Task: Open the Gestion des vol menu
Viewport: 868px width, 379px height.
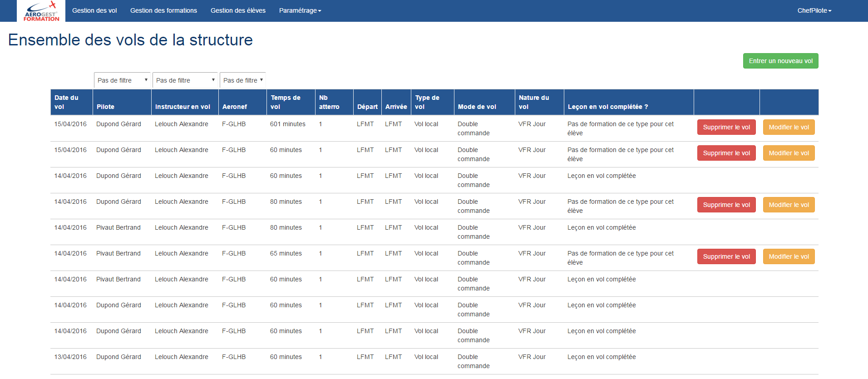Action: (94, 10)
